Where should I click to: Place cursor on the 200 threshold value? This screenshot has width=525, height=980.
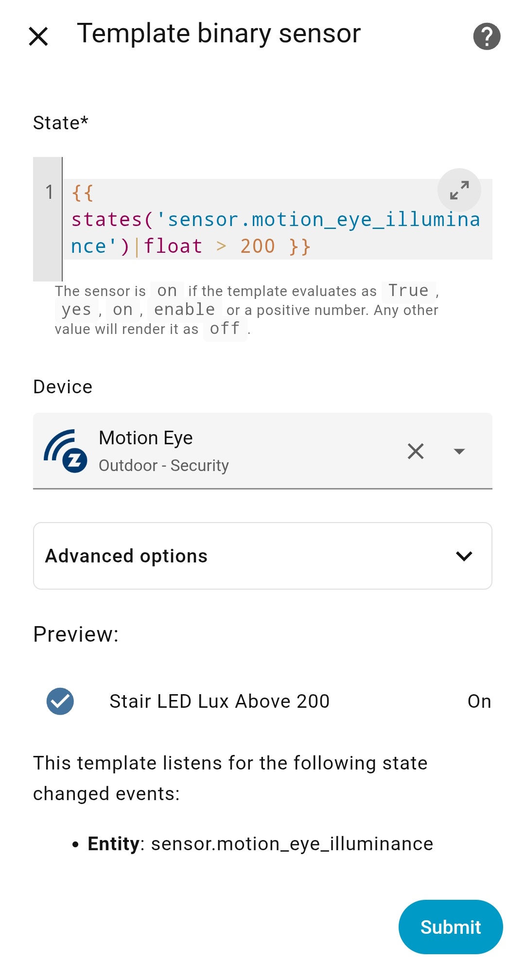[258, 246]
